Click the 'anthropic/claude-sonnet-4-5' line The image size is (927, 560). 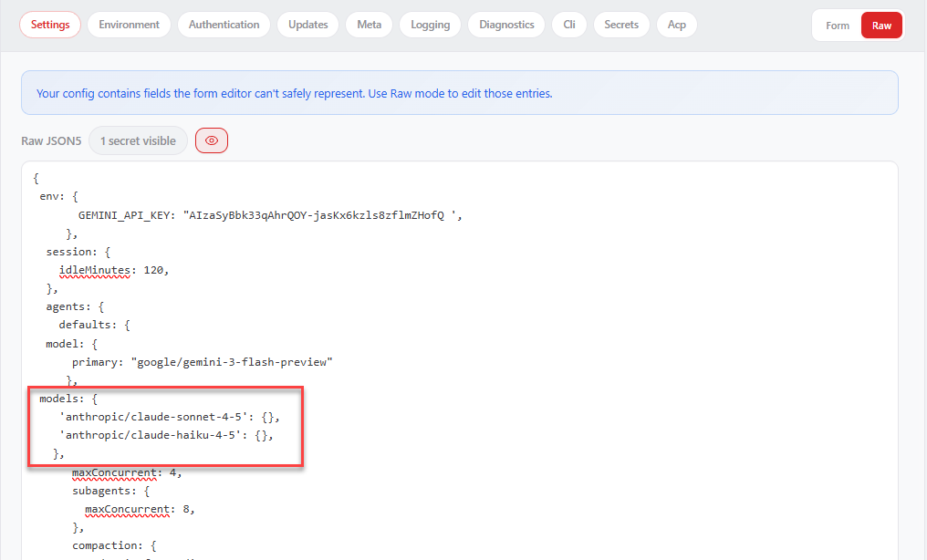169,417
